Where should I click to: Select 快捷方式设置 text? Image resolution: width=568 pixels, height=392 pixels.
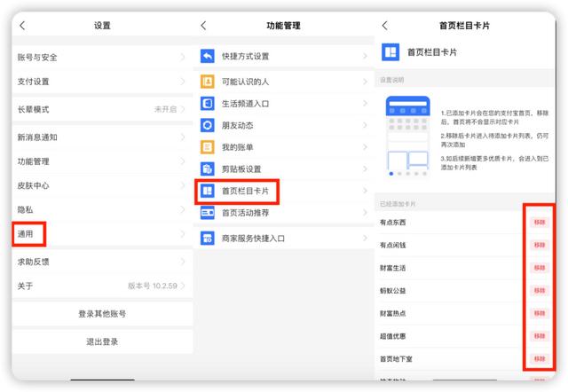[245, 57]
